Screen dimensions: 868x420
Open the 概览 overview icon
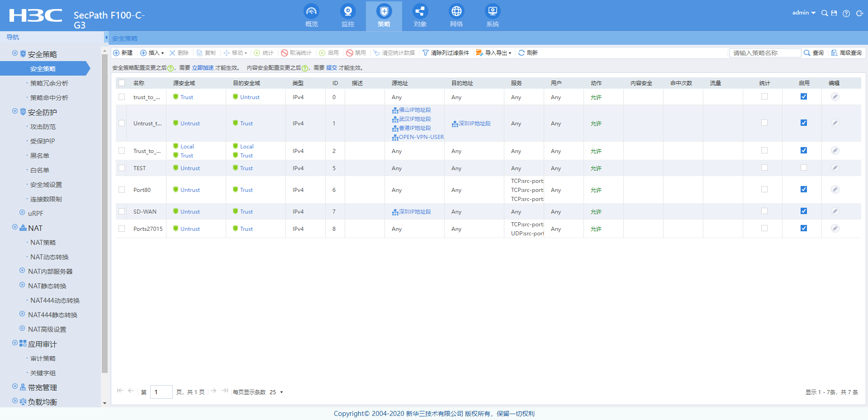[311, 12]
